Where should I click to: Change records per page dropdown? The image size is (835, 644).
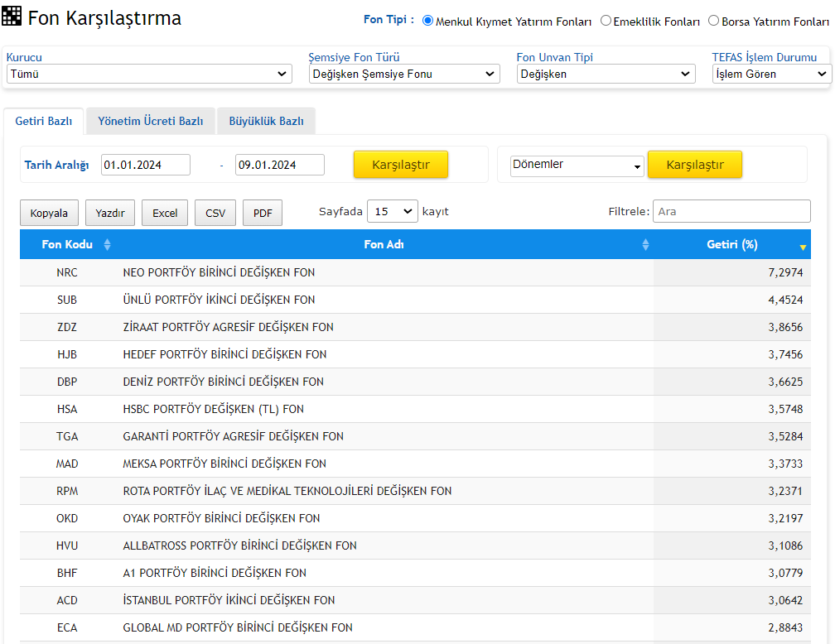[393, 211]
